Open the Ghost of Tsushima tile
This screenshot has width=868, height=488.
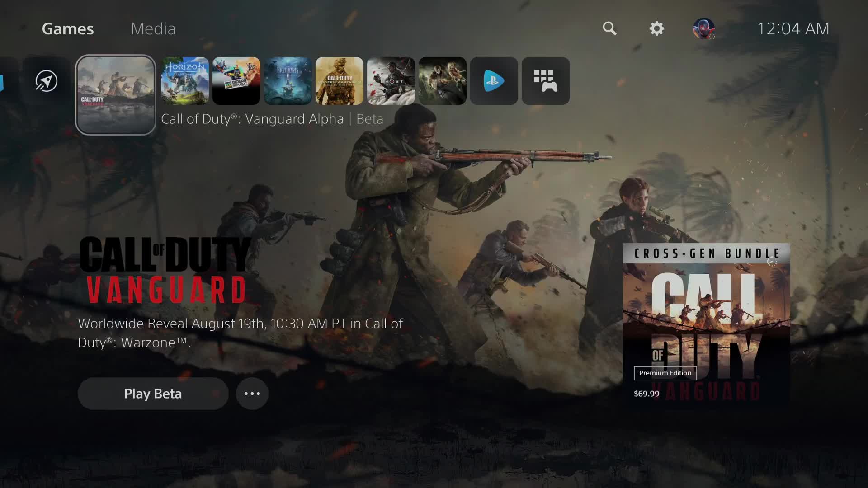click(391, 81)
